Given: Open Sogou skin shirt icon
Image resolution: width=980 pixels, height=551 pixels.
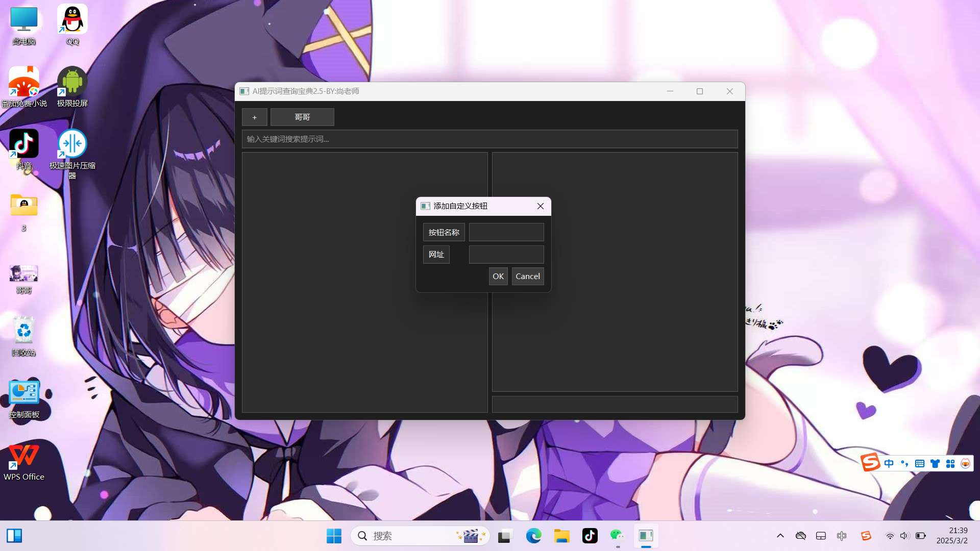Looking at the screenshot, I should coord(935,463).
